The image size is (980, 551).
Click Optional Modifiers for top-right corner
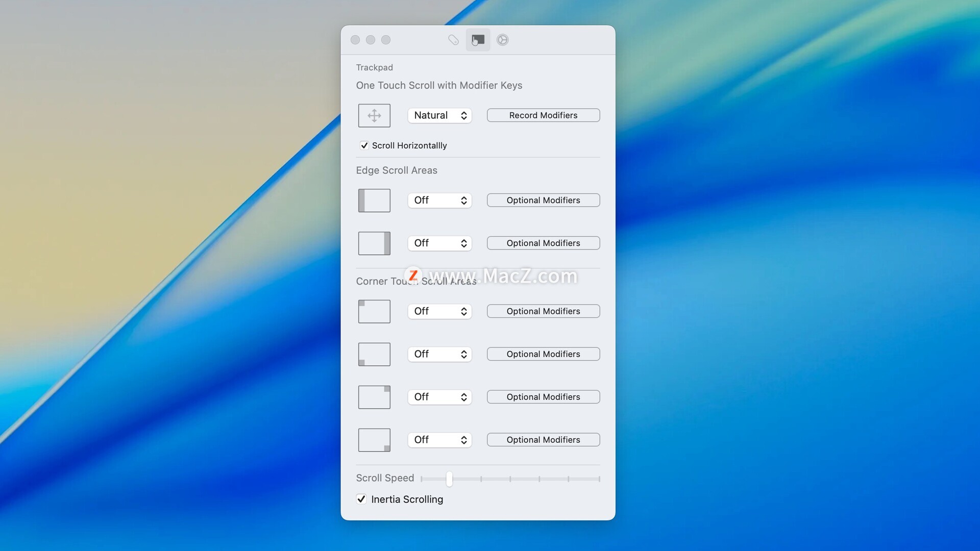click(x=543, y=397)
